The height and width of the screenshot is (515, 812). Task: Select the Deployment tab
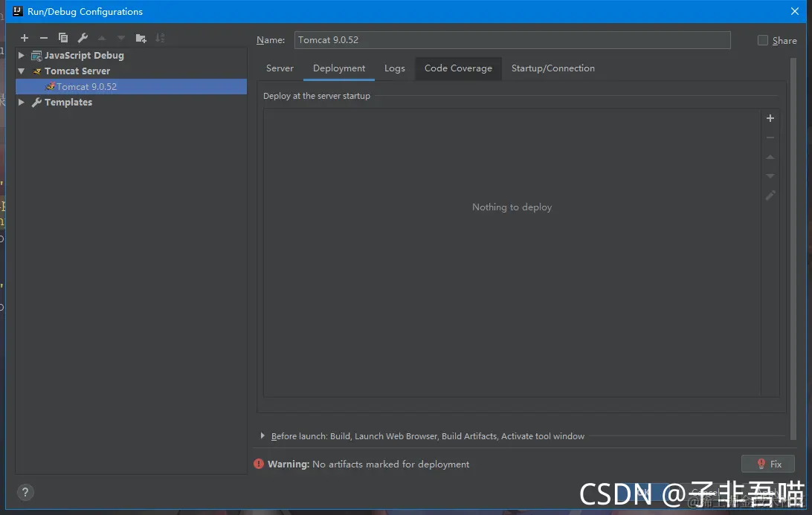[x=339, y=68]
